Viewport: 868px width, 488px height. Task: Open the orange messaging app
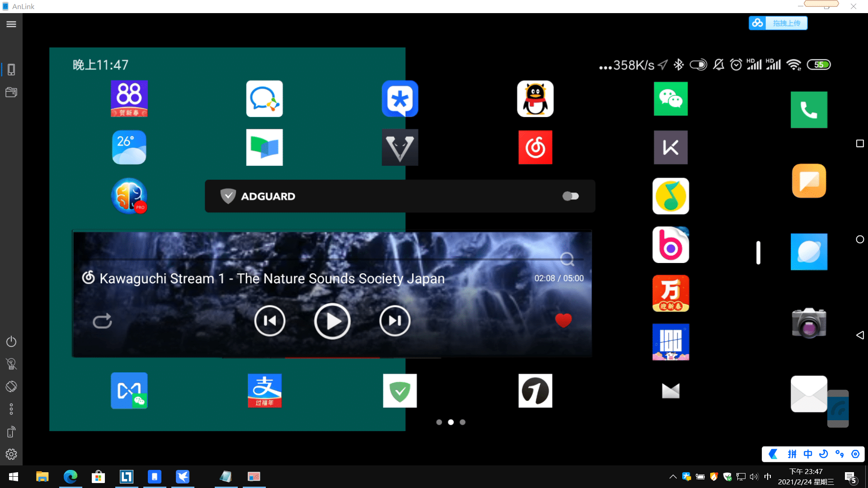pos(809,181)
